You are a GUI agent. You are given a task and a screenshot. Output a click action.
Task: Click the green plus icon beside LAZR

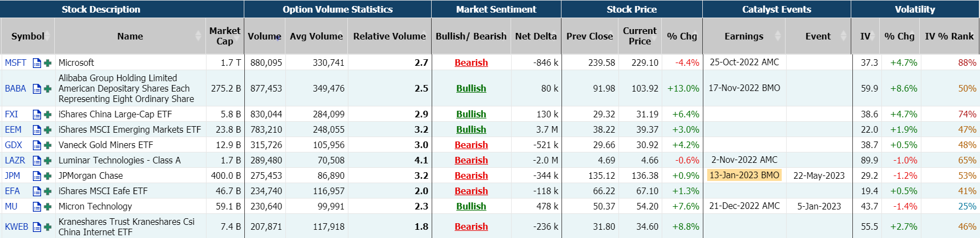click(x=48, y=161)
